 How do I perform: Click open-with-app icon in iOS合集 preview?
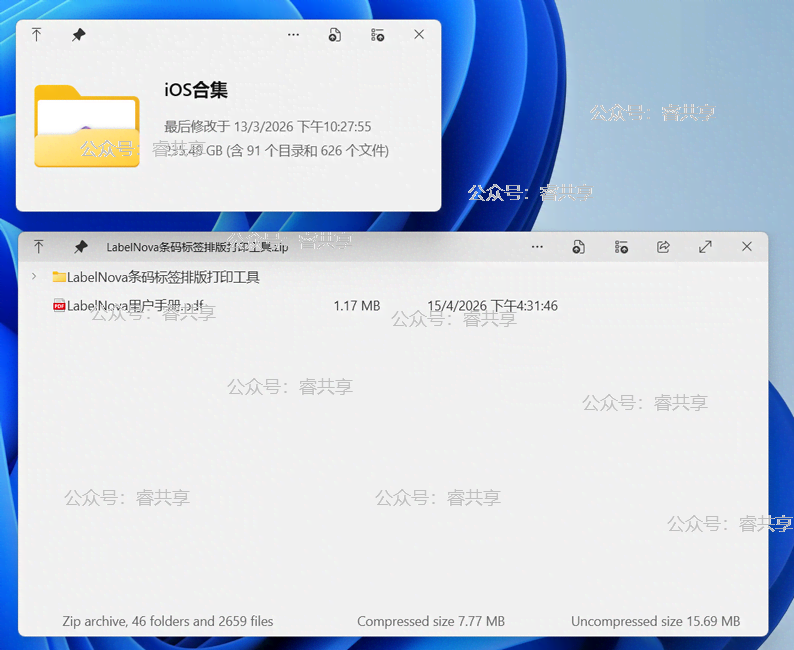coord(335,35)
